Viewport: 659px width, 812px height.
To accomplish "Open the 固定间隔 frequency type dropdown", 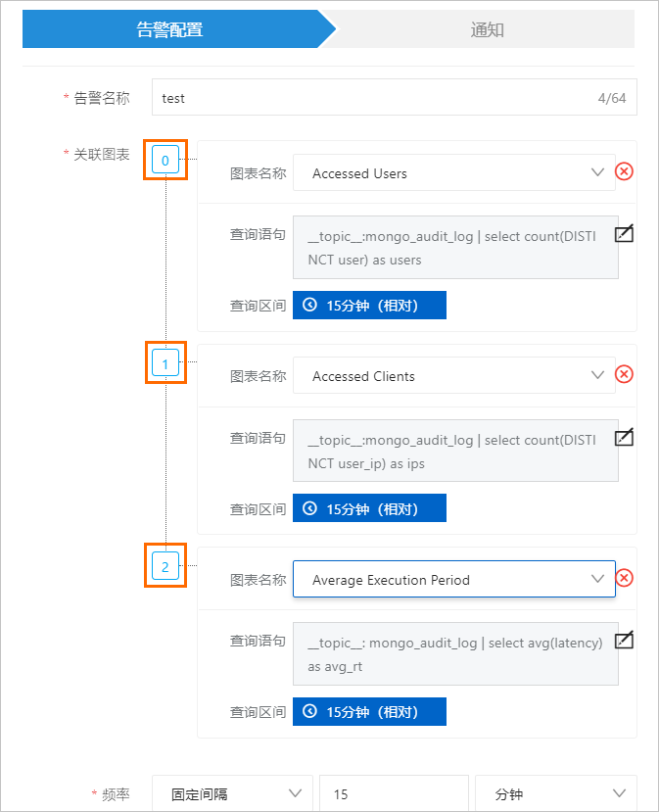I will pos(231,794).
